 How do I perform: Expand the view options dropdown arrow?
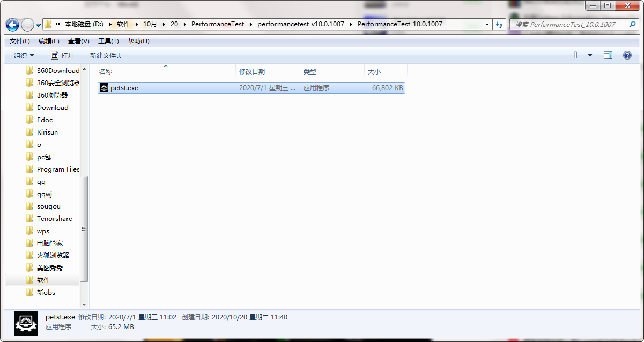click(590, 55)
